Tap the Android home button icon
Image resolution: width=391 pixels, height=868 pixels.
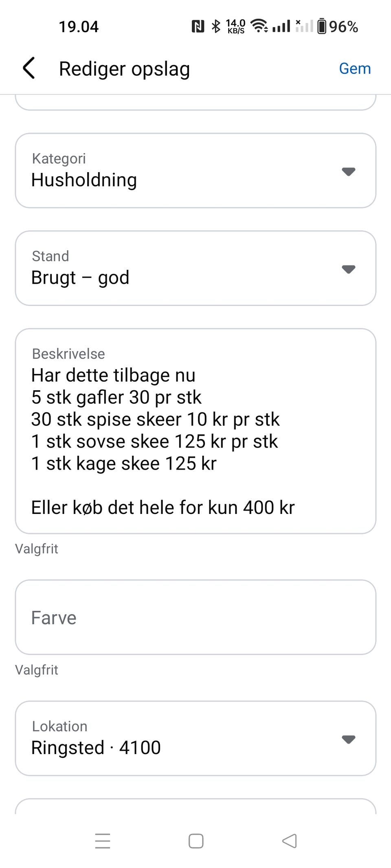pos(196,841)
